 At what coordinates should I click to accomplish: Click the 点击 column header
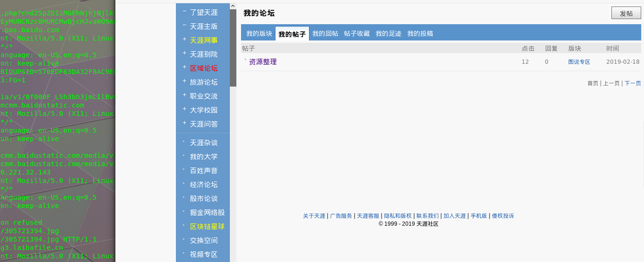tap(528, 48)
